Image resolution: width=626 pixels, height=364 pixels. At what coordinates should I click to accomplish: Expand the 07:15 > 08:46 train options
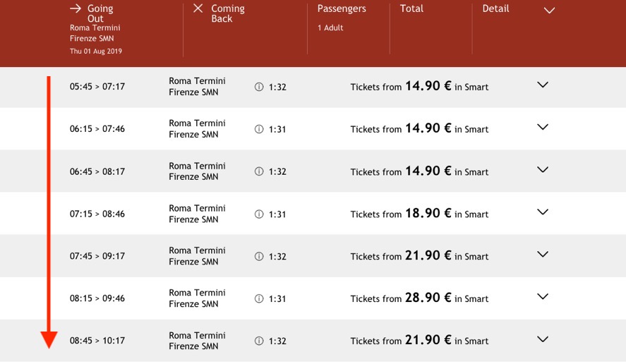(543, 212)
